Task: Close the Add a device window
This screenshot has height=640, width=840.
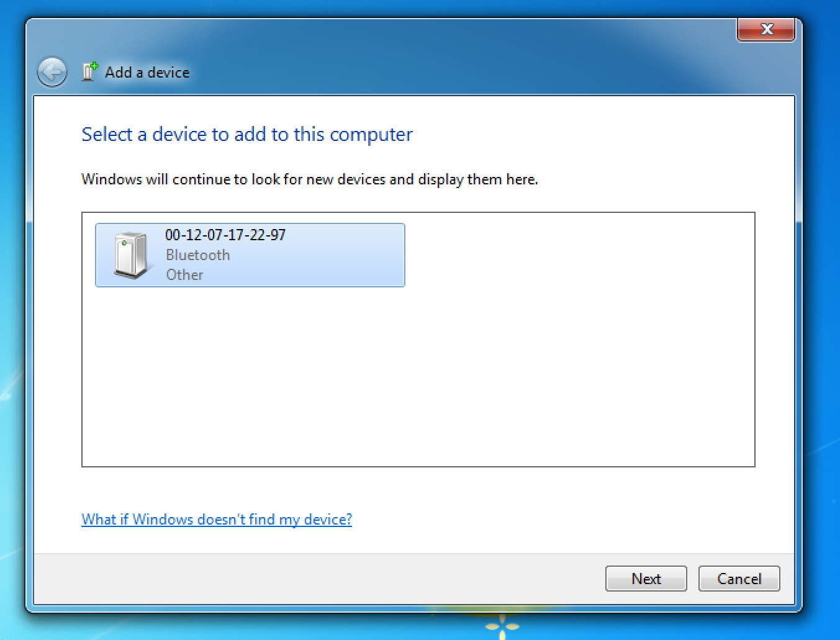Action: (x=766, y=29)
